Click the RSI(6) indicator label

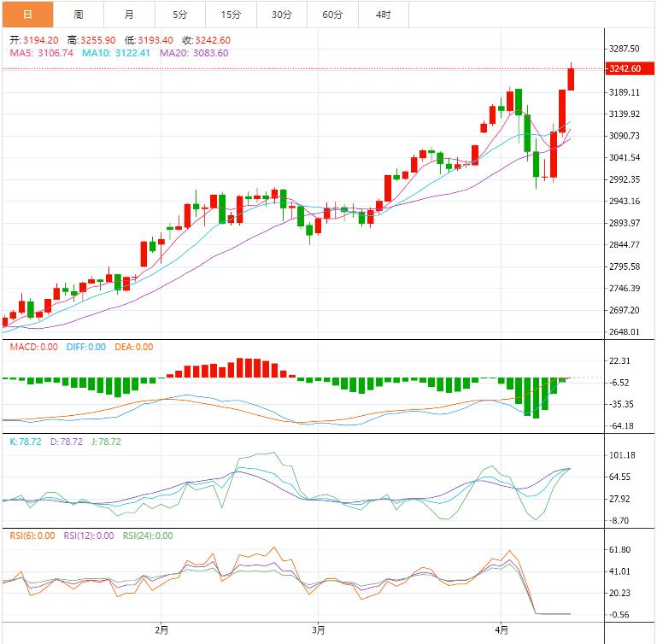[33, 536]
